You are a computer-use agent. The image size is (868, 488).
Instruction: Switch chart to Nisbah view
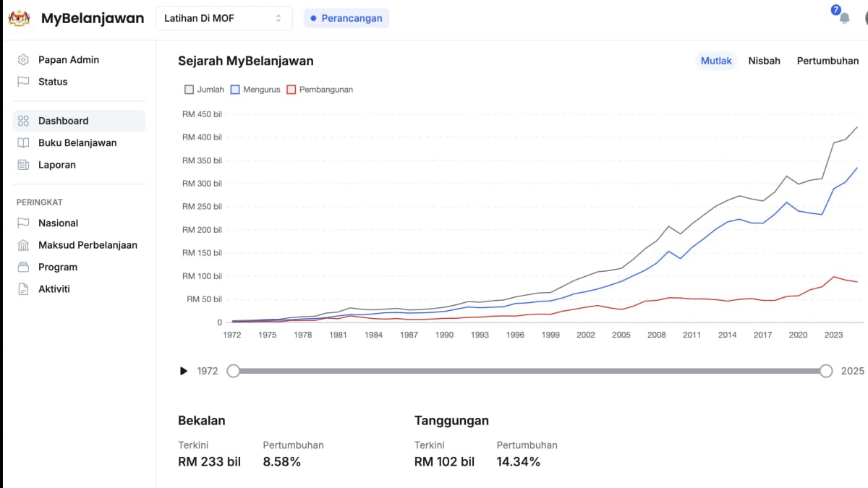[765, 61]
